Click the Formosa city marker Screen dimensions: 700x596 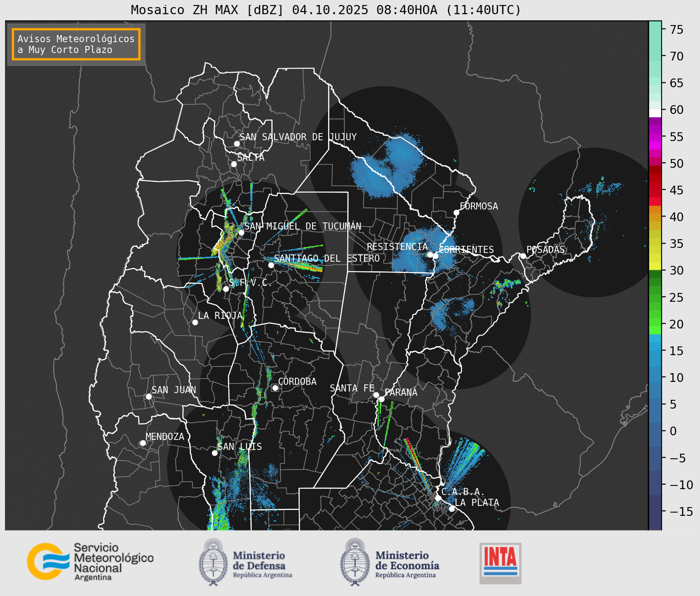(457, 212)
